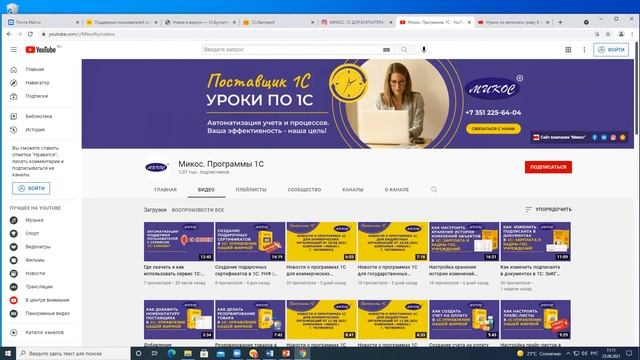Viewport: 640px width, 360px height.
Task: Open the on-screen keyboard icon in search box
Action: 386,49
